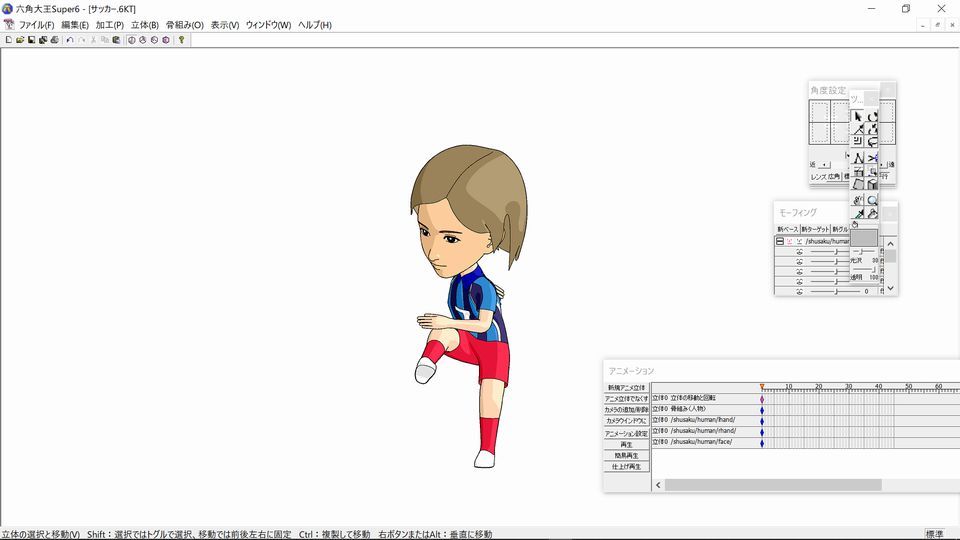Select the spiral tool in tool palette
960x540 pixels.
click(859, 140)
